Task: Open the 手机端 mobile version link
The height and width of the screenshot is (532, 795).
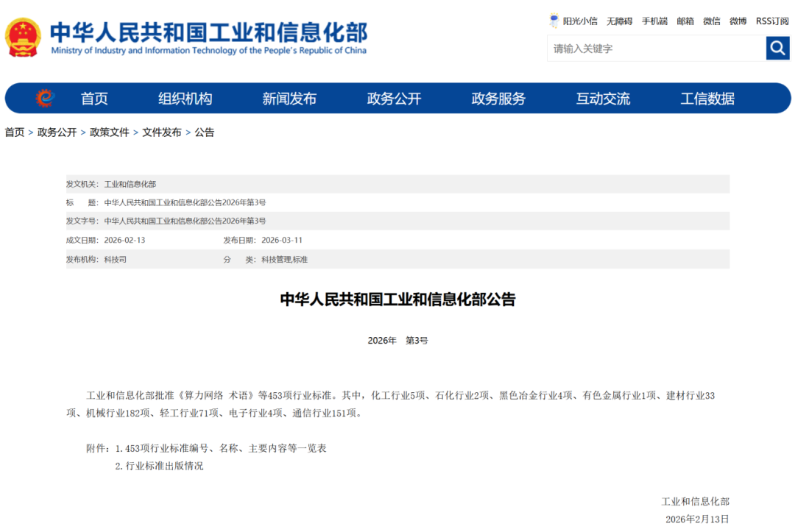Action: coord(654,21)
